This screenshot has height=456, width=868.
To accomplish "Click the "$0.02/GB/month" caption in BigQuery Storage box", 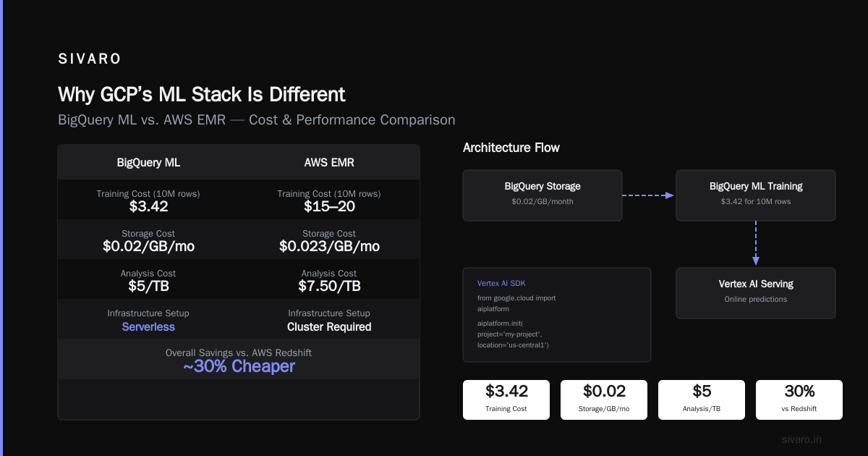I will pyautogui.click(x=542, y=201).
